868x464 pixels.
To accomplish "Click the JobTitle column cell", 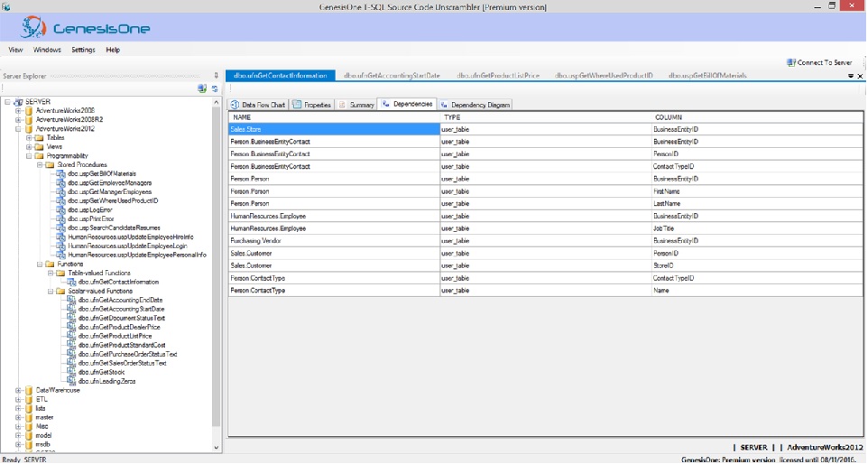I will (x=757, y=228).
